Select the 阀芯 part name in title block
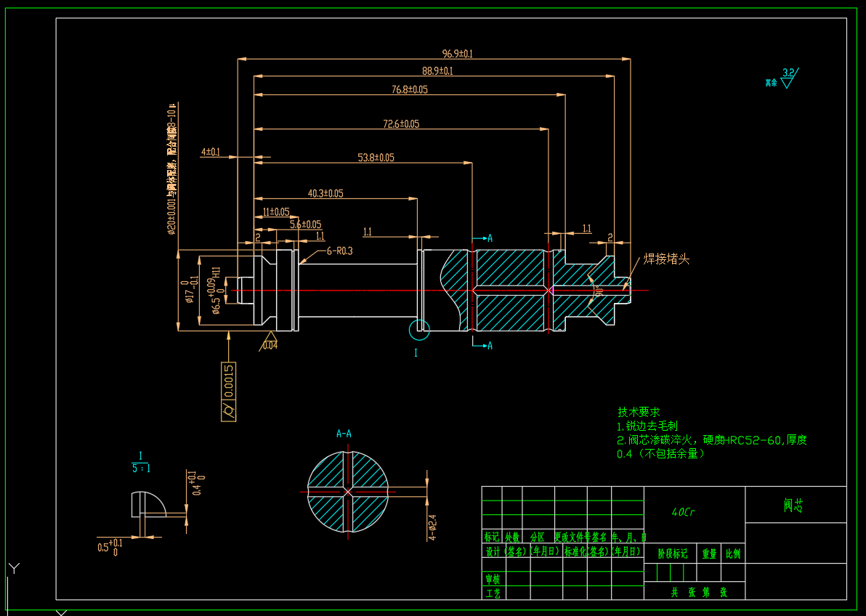The image size is (866, 616). pos(793,505)
